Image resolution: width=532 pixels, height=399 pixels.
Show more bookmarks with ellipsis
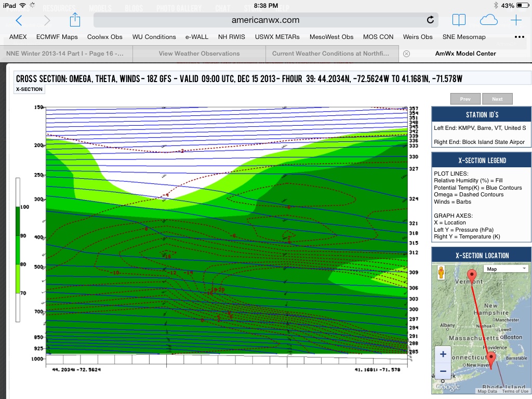click(519, 37)
